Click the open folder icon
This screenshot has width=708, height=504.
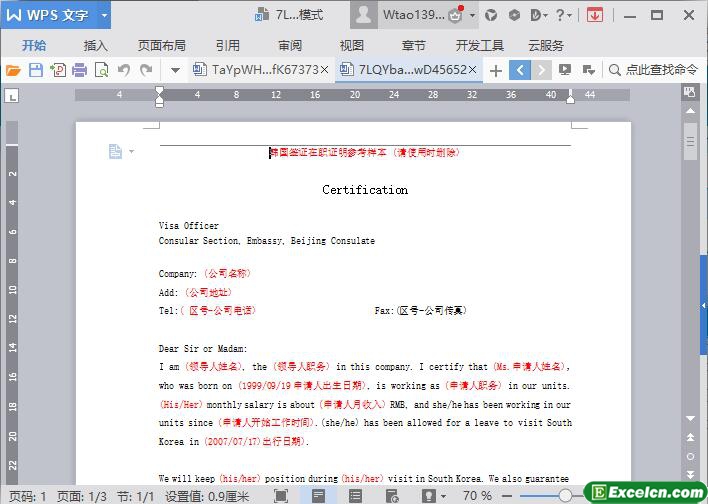pos(13,70)
